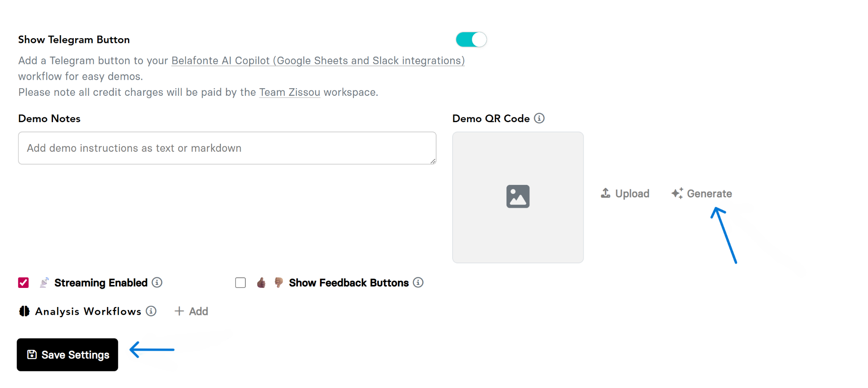
Task: Click the Upload icon for the QR code
Action: tap(606, 193)
